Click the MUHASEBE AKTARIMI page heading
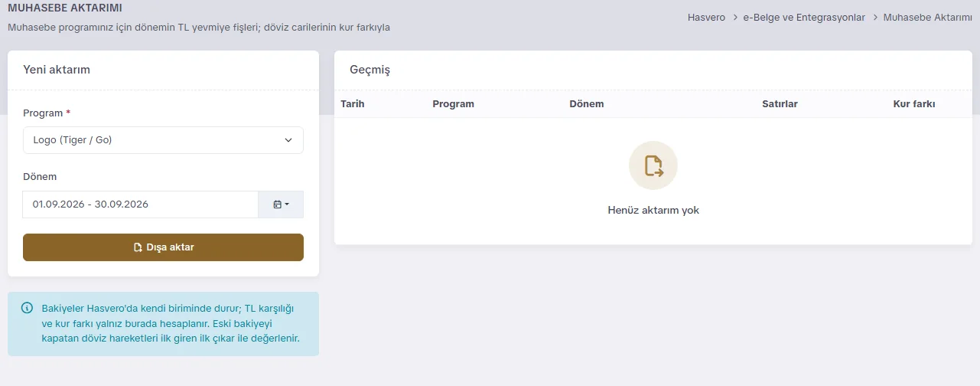980x386 pixels. tap(65, 8)
